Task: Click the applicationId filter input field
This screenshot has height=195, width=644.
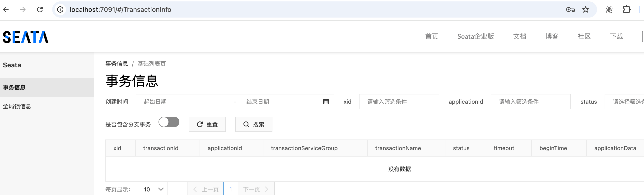Action: click(x=531, y=102)
